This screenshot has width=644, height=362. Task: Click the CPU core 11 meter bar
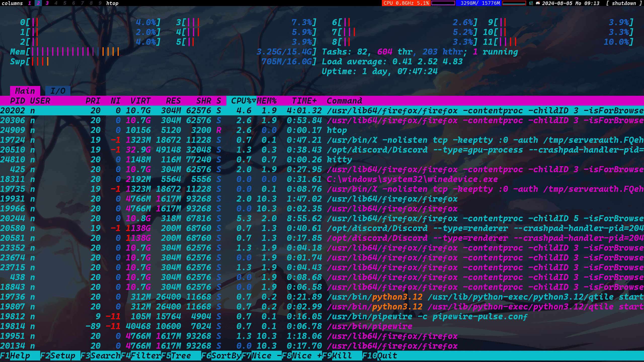pos(558,42)
